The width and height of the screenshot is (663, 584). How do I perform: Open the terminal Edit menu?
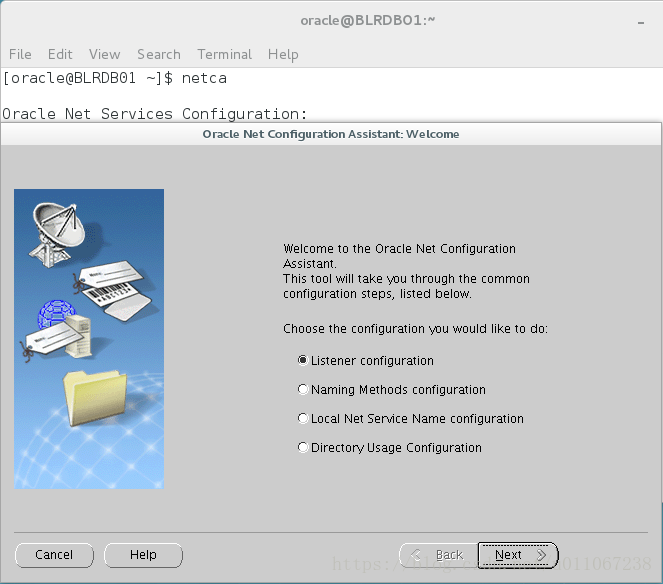60,54
